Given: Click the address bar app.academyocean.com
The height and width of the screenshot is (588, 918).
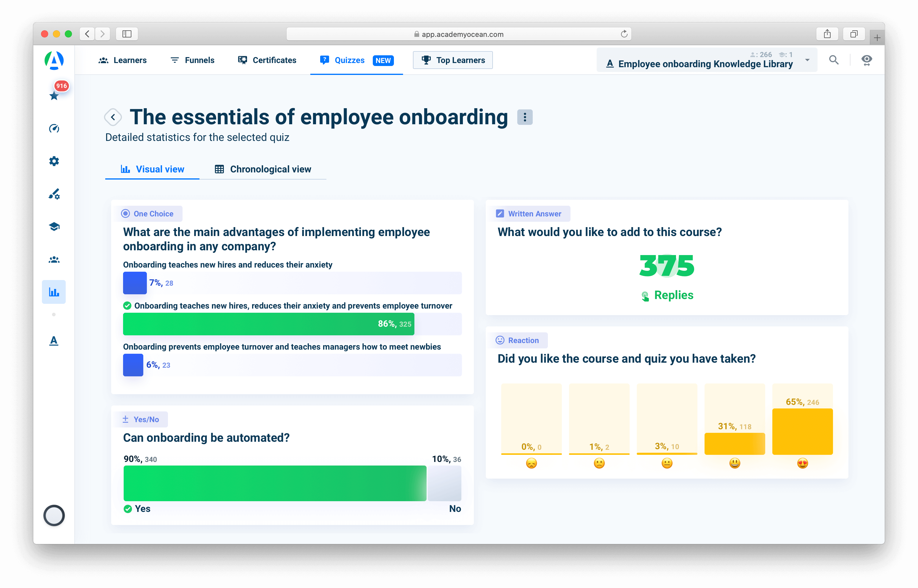Looking at the screenshot, I should click(459, 34).
